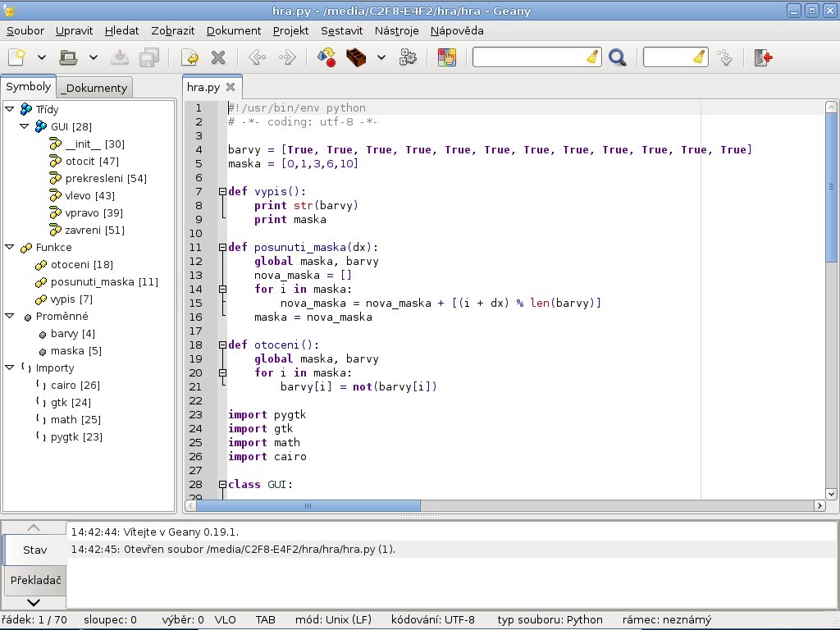Click the Quit icon in toolbar
840x630 pixels.
point(763,57)
